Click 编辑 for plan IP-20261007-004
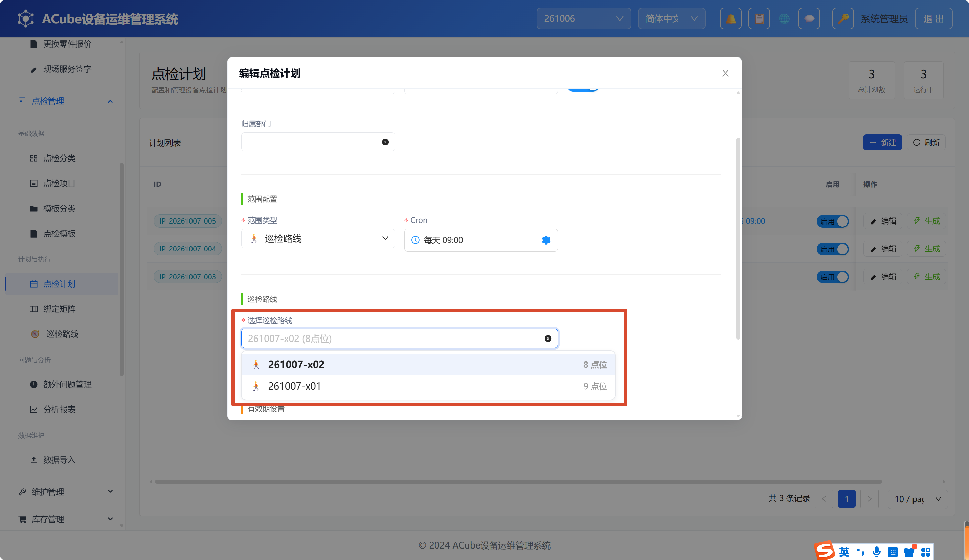969x560 pixels. point(883,249)
